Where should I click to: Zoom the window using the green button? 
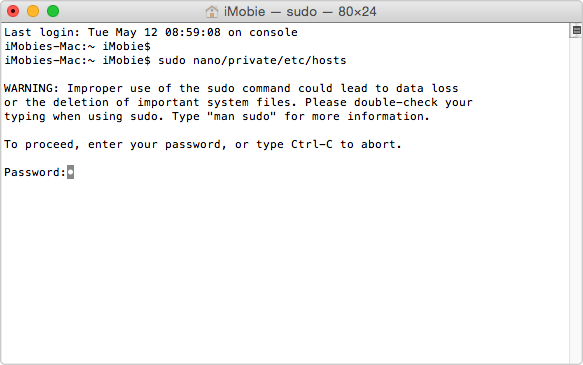[x=53, y=11]
